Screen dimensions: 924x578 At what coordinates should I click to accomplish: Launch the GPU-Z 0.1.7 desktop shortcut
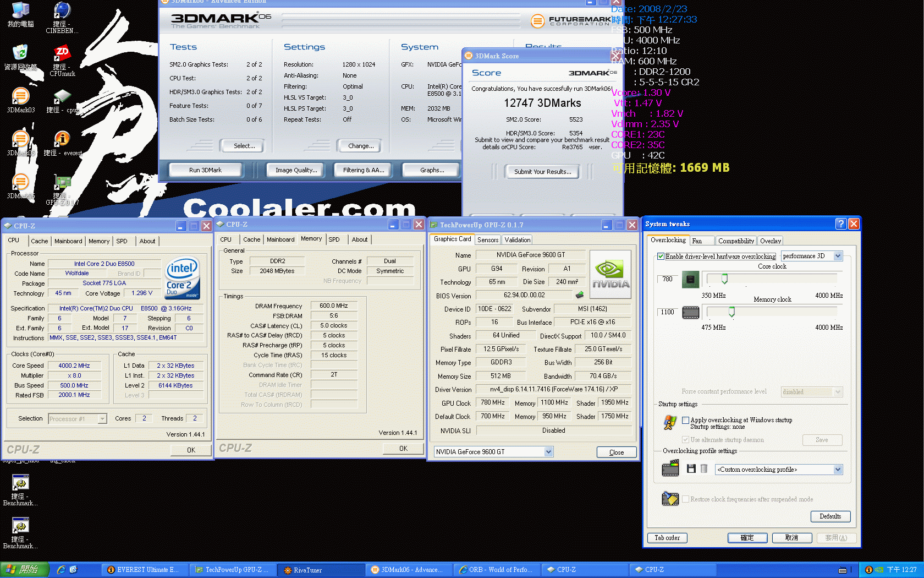coord(62,190)
